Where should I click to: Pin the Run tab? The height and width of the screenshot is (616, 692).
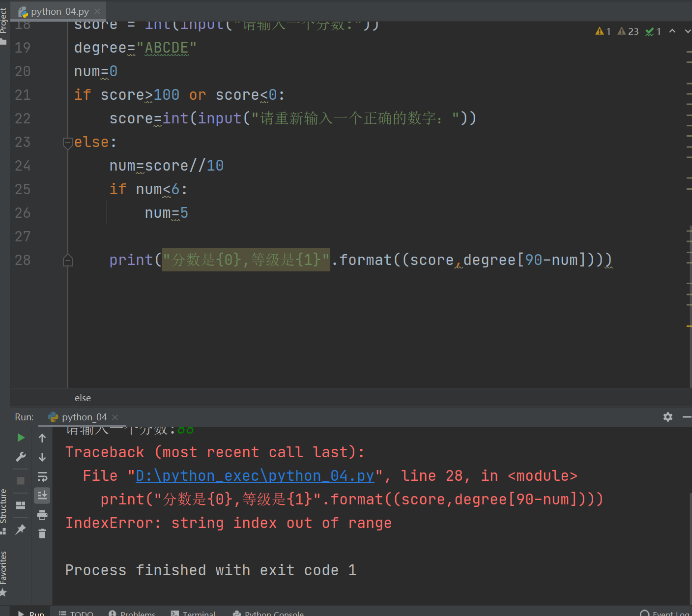(21, 529)
